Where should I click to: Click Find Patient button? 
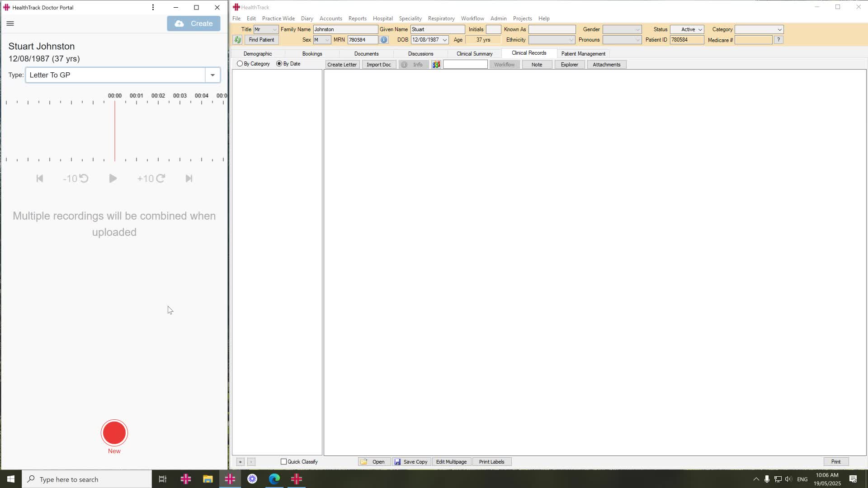coord(261,40)
